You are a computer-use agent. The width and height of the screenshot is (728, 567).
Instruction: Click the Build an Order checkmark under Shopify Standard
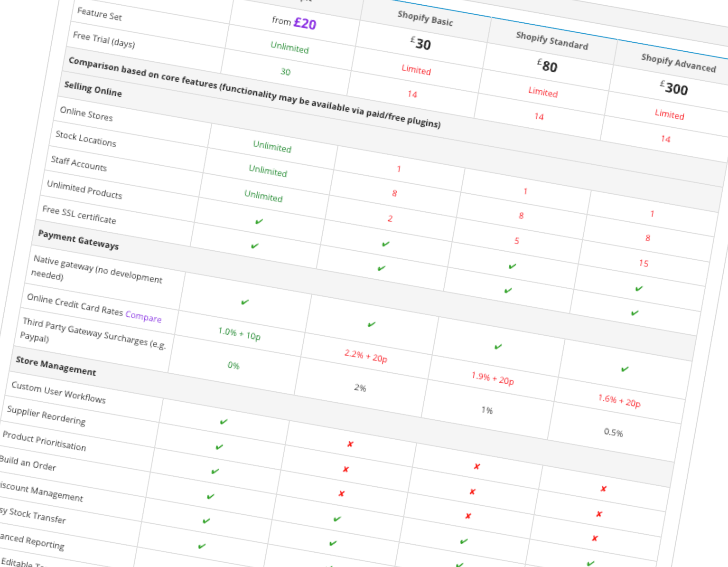tap(464, 541)
